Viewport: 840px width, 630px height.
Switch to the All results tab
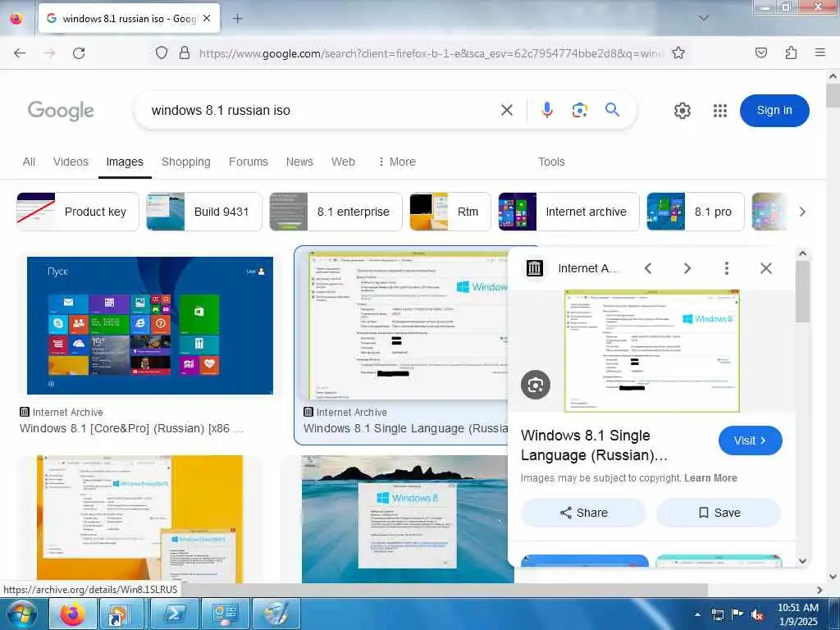29,162
